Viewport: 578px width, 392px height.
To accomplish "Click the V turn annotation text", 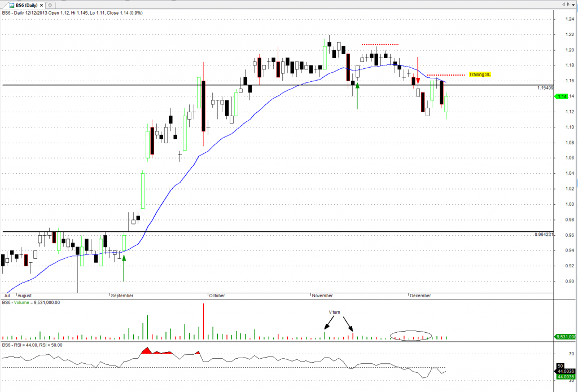I will pos(335,311).
